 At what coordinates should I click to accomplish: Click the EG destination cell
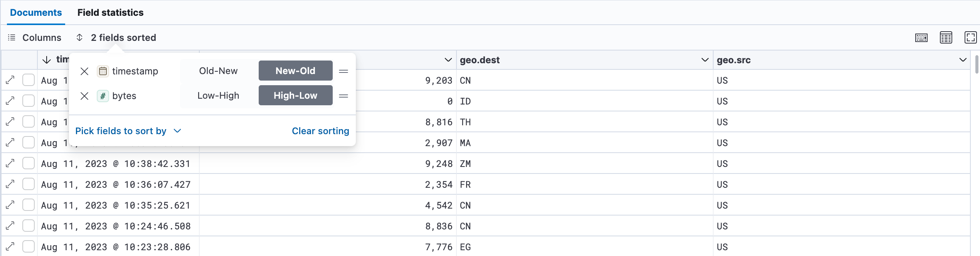click(585, 247)
